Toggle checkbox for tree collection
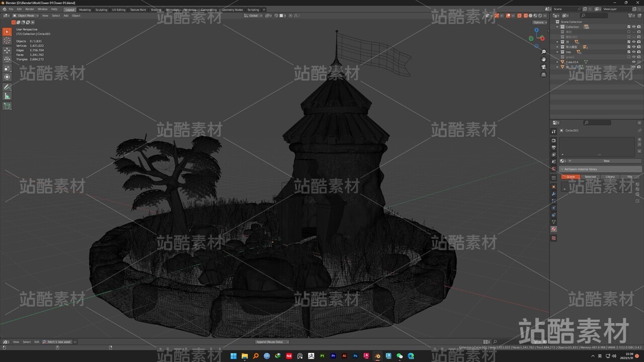 [628, 52]
